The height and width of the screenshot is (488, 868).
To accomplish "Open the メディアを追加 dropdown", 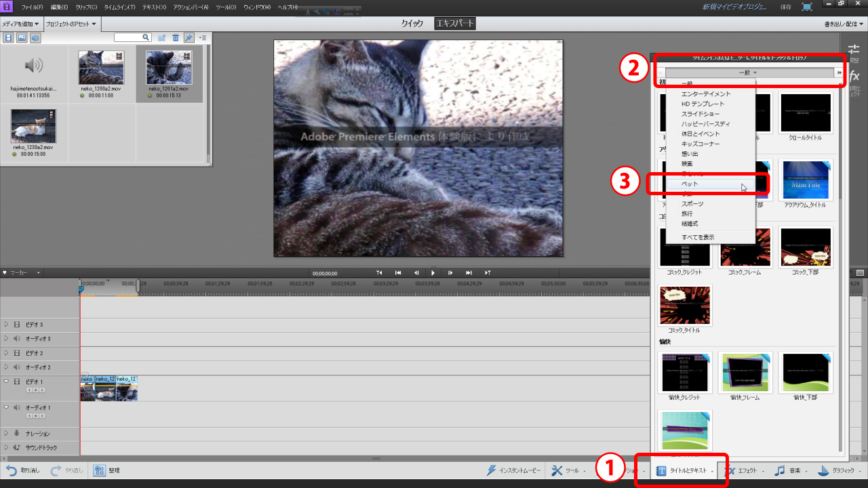I will [21, 24].
